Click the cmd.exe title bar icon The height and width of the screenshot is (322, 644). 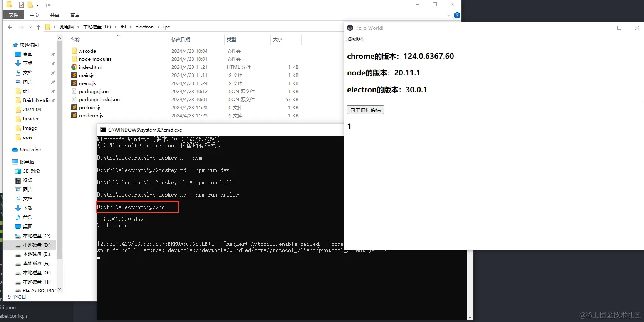[103, 130]
